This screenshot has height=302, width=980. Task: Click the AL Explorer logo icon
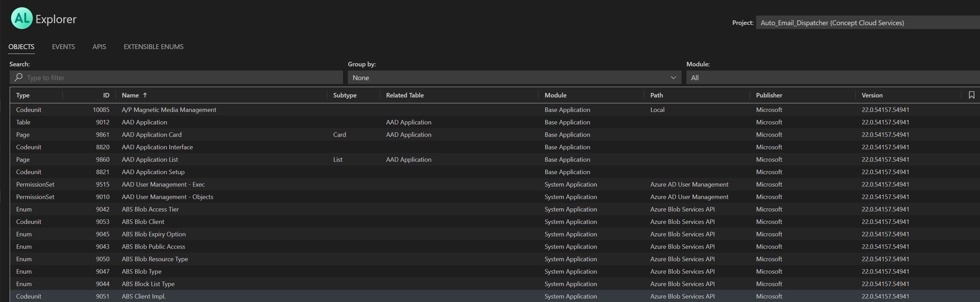pos(22,18)
